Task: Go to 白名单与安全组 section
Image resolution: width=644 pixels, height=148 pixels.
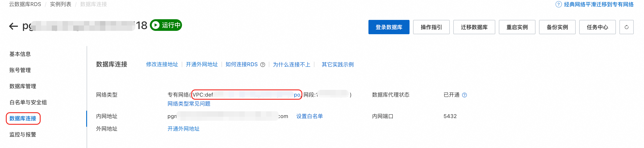Action: 28,102
